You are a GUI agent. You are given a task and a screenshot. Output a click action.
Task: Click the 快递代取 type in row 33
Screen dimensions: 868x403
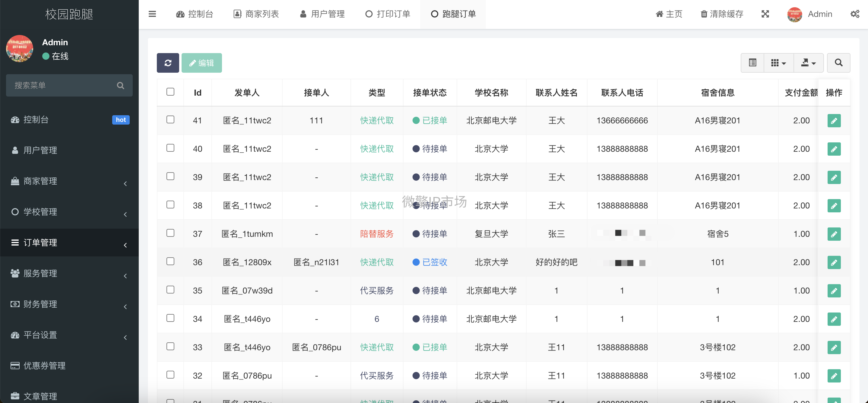[x=377, y=347]
